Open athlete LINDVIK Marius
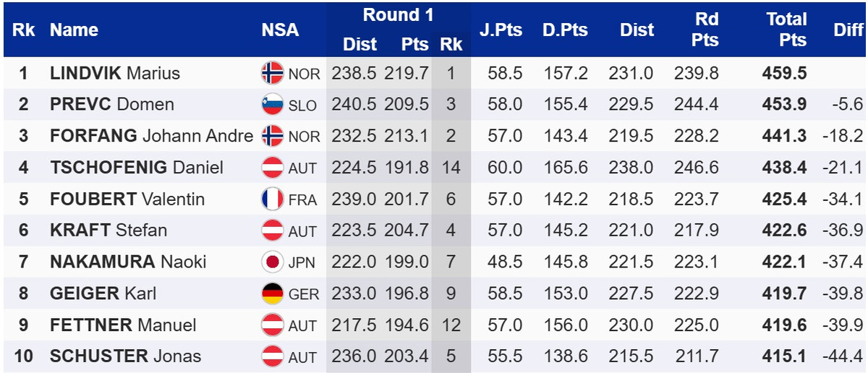 tap(115, 73)
